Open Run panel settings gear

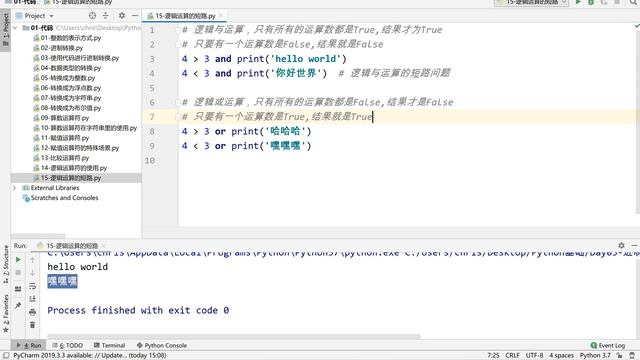pyautogui.click(x=621, y=245)
